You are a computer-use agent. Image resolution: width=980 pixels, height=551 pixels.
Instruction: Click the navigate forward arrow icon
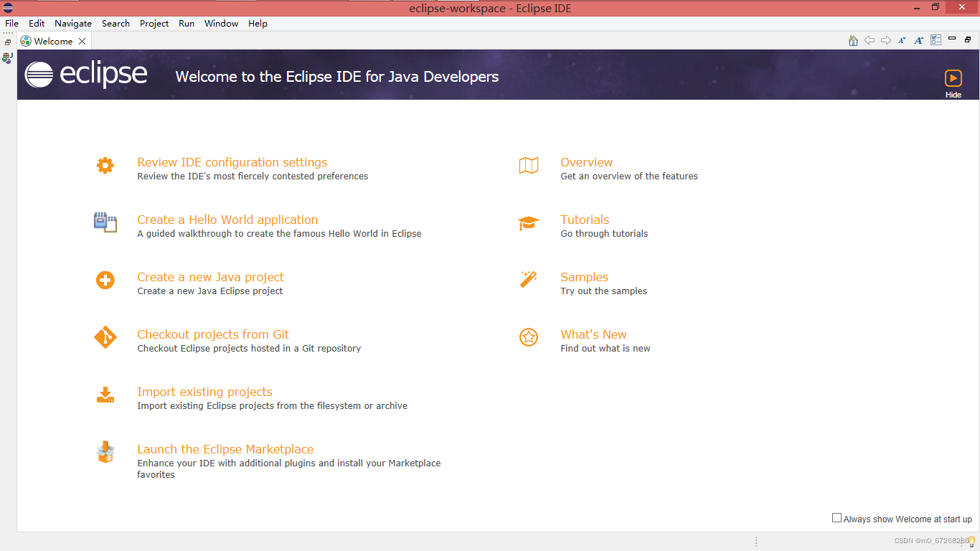tap(886, 41)
